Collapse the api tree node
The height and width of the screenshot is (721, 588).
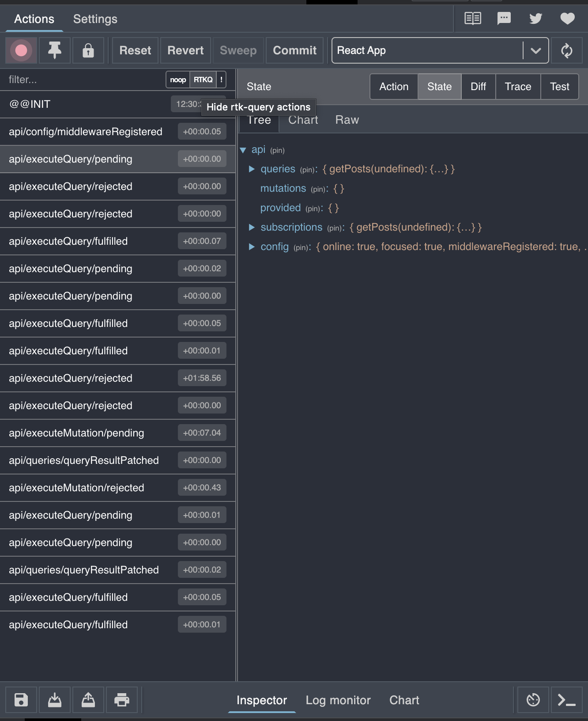(243, 150)
